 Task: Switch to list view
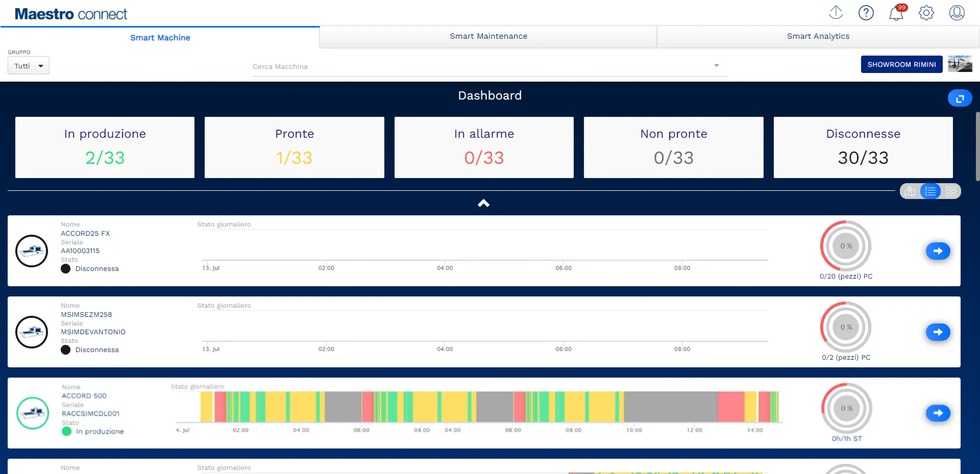[x=930, y=191]
